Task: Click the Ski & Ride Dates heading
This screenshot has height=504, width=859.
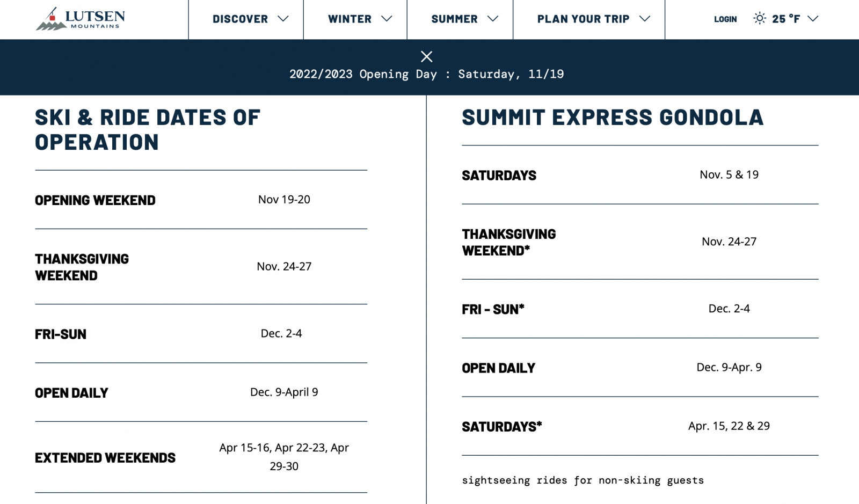Action: [x=148, y=130]
